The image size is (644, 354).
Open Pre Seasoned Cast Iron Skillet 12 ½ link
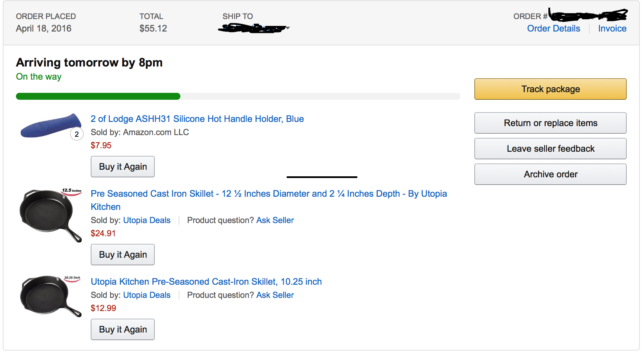click(268, 194)
